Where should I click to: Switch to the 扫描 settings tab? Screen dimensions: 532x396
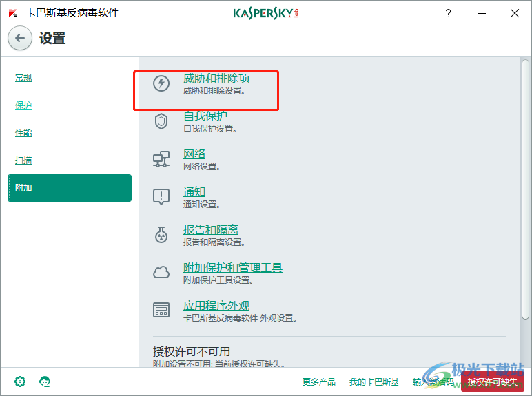[x=23, y=160]
